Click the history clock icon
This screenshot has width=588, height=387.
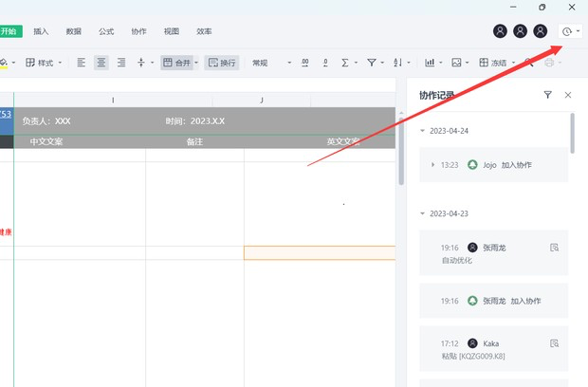click(x=567, y=31)
